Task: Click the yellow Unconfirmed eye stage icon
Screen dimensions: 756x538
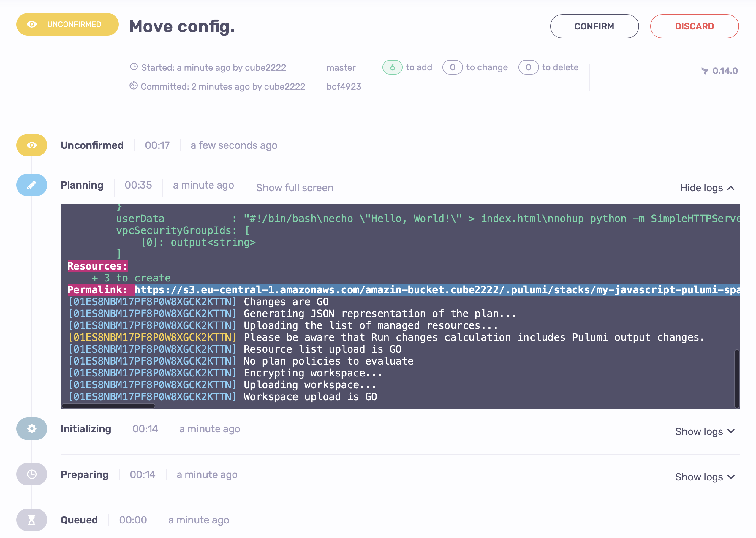Action: tap(31, 145)
